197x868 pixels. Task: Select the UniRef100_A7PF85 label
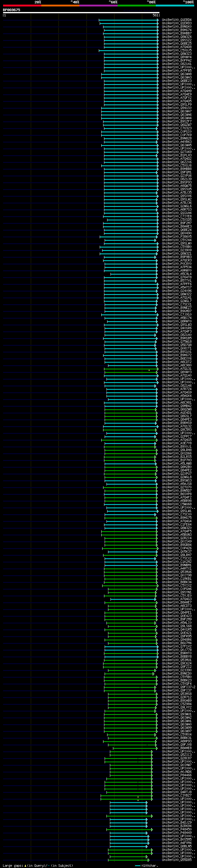click(x=177, y=71)
